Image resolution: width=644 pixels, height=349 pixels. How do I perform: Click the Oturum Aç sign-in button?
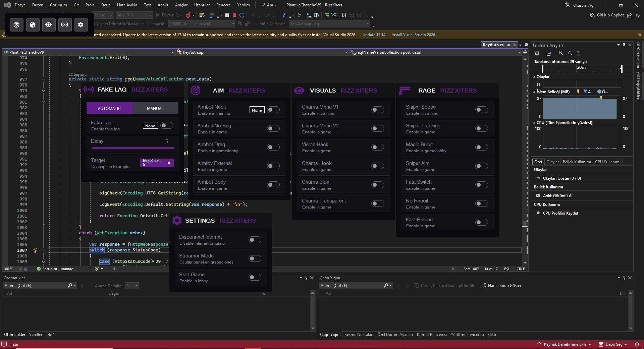point(579,5)
